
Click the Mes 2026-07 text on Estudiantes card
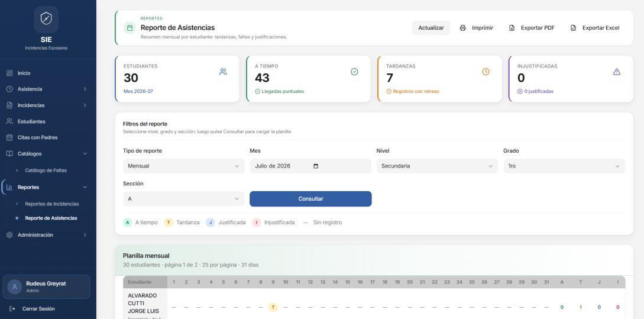tap(138, 91)
